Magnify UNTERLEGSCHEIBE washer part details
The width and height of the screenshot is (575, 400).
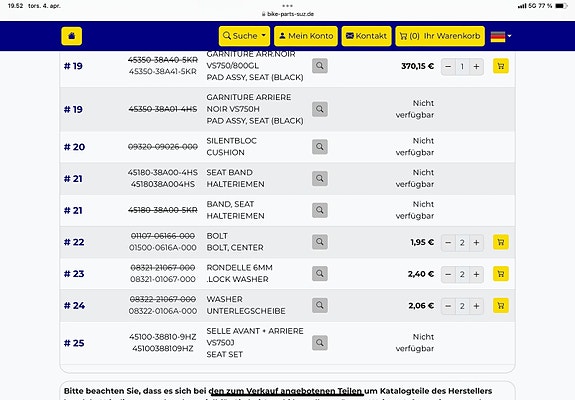click(x=320, y=305)
